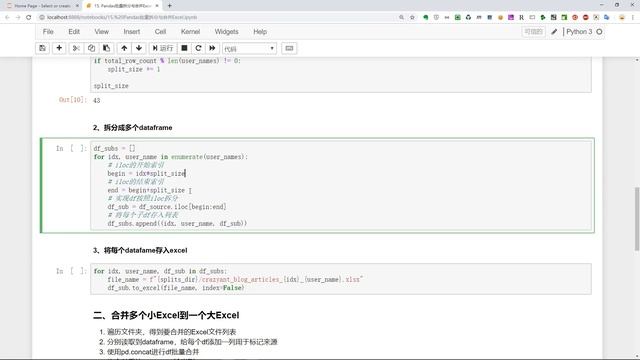Click the for idx, user_name, df_sub code cell
The height and width of the screenshot is (360, 640).
[x=341, y=279]
